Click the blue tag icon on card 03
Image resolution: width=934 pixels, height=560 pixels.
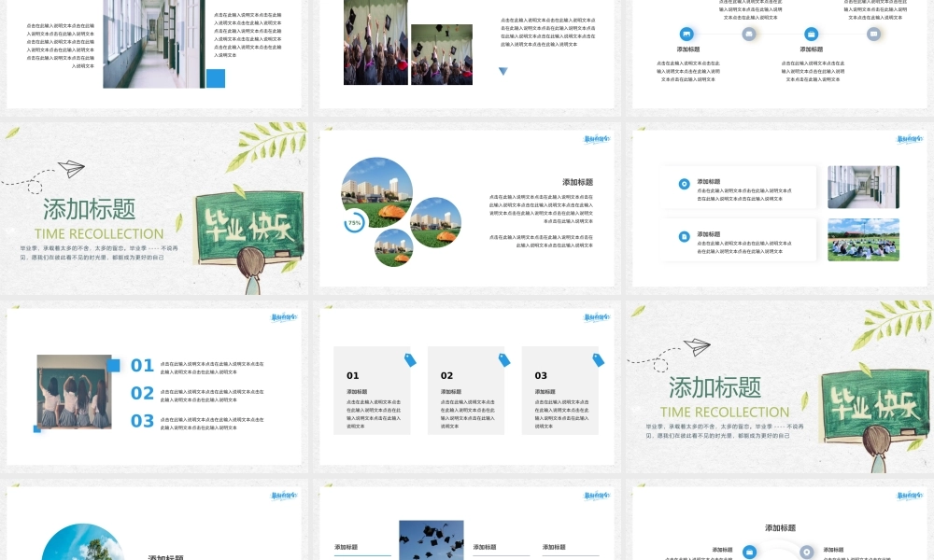click(x=598, y=359)
